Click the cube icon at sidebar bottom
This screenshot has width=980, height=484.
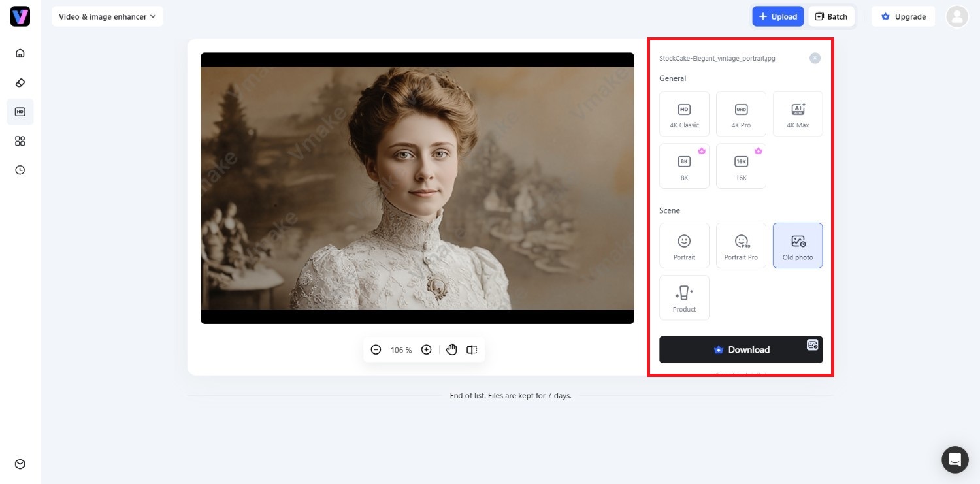coord(20,464)
